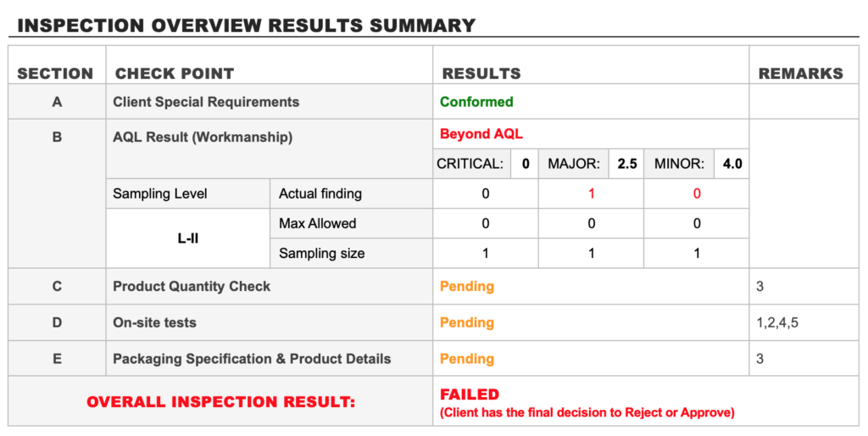Viewport: 868px width, 436px height.
Task: Select the Actual finding row label
Action: tap(320, 193)
